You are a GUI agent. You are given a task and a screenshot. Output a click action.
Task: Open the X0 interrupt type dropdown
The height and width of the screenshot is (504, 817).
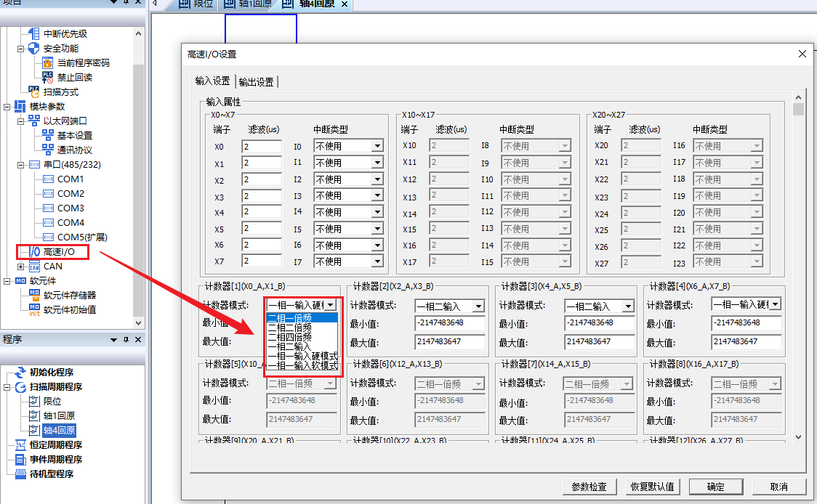[377, 146]
